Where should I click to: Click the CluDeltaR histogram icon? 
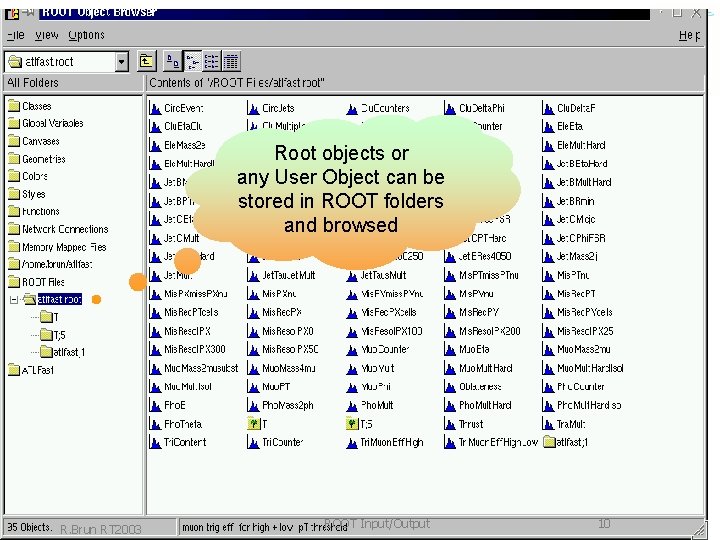[548, 108]
